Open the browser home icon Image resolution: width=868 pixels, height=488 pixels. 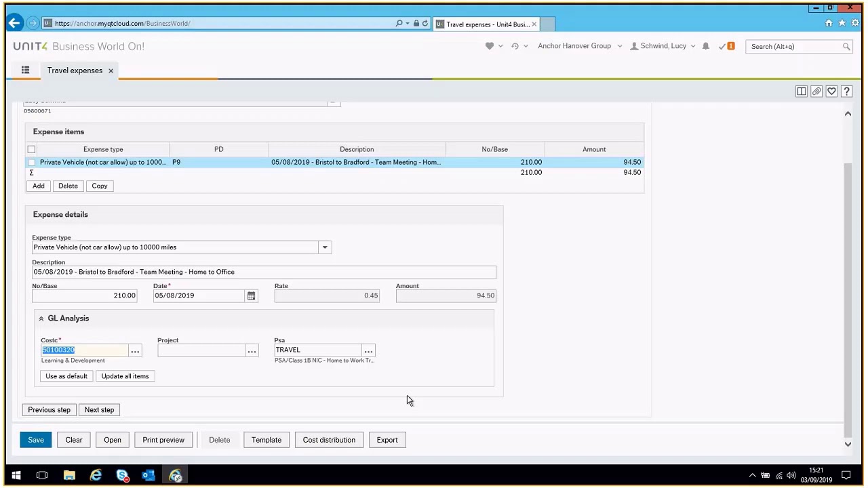coord(829,23)
